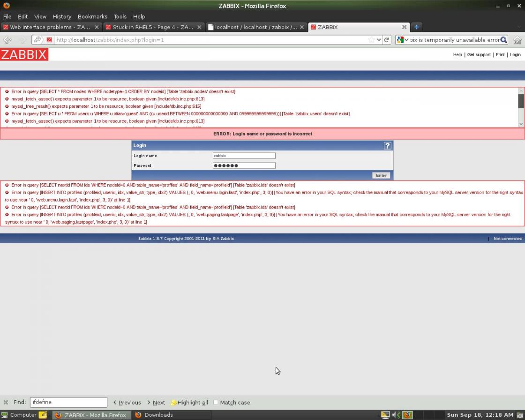Click scroll-down arrow in error list
This screenshot has width=525, height=420.
point(521,124)
